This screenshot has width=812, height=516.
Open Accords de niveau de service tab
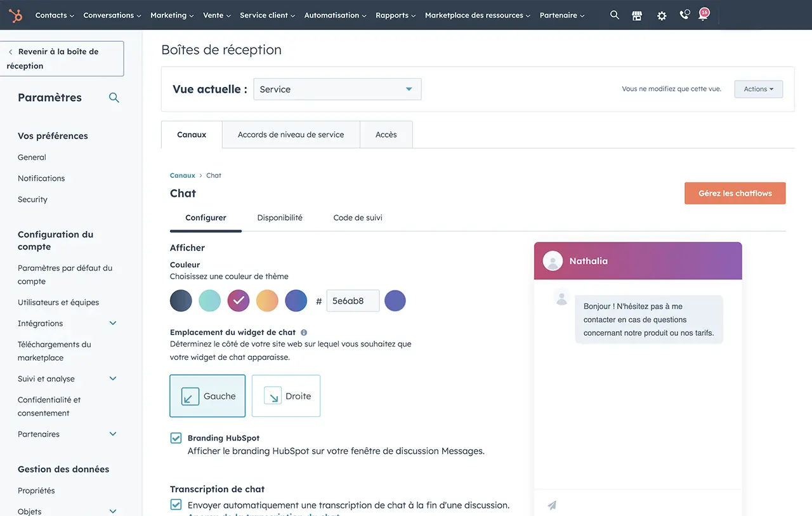291,135
